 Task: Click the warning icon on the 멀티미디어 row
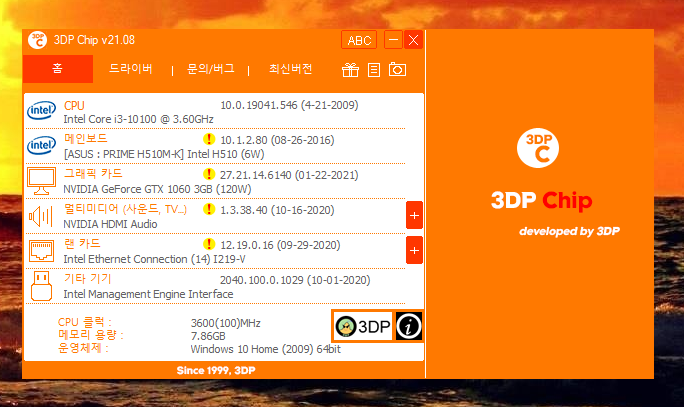(x=209, y=209)
